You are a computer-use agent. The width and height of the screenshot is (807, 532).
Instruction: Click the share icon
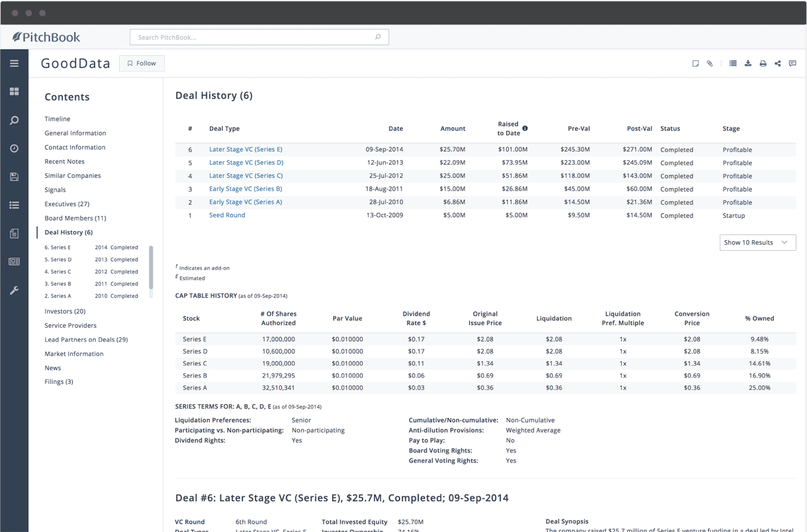point(777,63)
